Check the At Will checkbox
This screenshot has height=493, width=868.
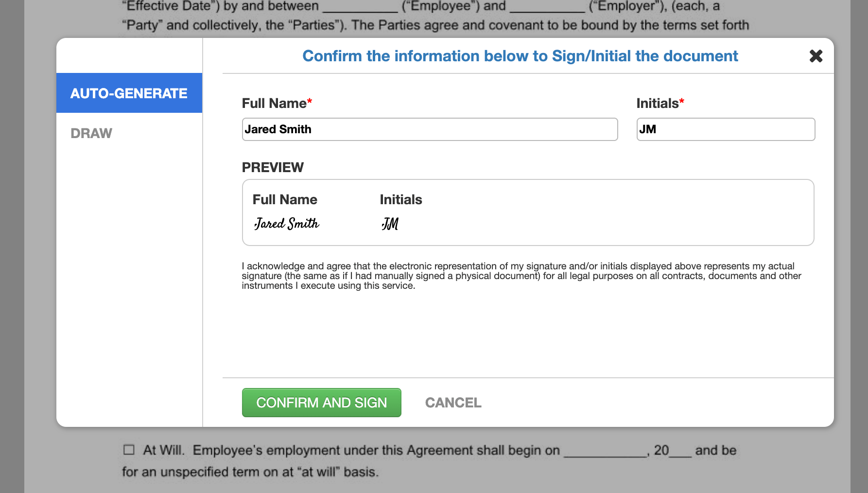click(129, 450)
